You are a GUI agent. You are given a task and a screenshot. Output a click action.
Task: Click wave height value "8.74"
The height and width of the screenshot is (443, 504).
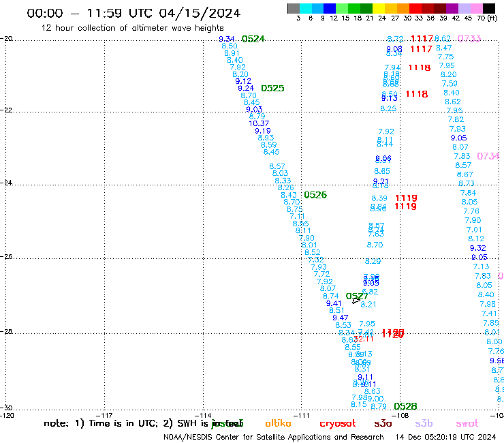point(331,296)
